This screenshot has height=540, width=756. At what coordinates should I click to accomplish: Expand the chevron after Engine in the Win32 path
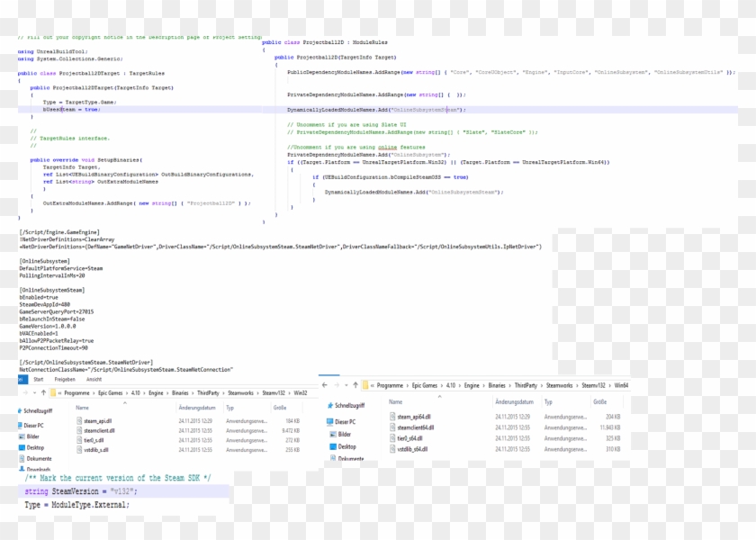(164, 393)
